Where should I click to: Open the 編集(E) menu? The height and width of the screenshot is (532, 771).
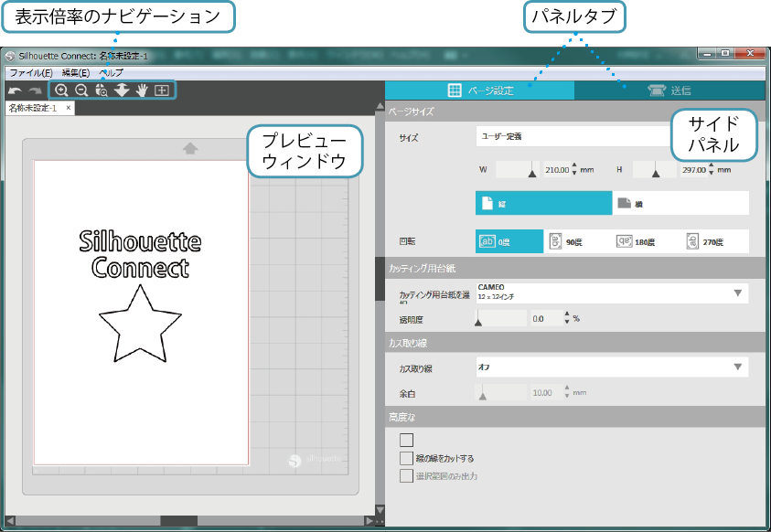[x=76, y=73]
